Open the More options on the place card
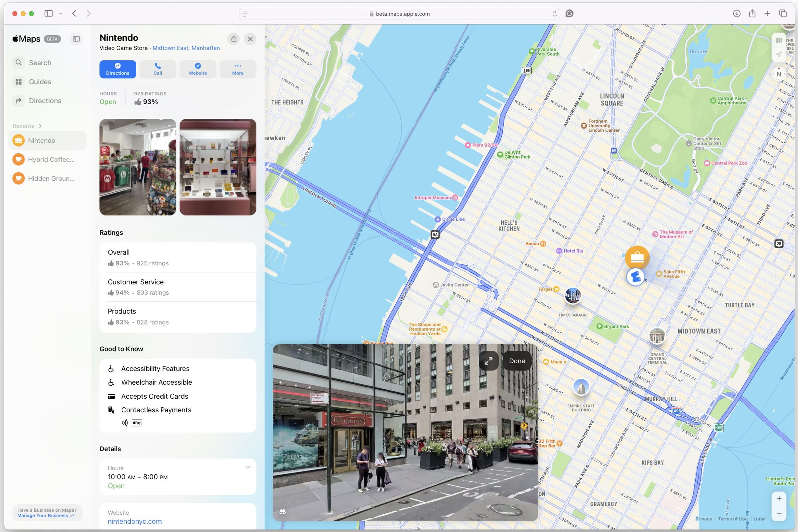Screen dimensions: 798x532 (x=237, y=69)
